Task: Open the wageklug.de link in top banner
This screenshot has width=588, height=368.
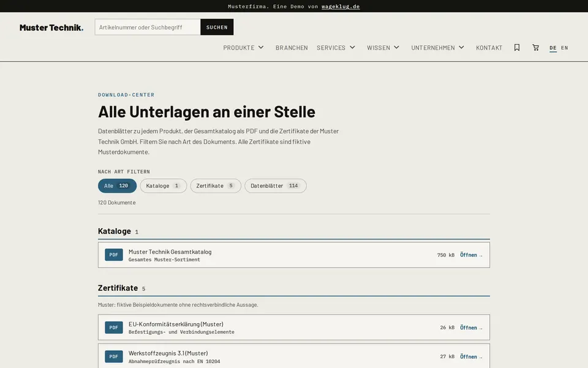Action: pos(341,6)
